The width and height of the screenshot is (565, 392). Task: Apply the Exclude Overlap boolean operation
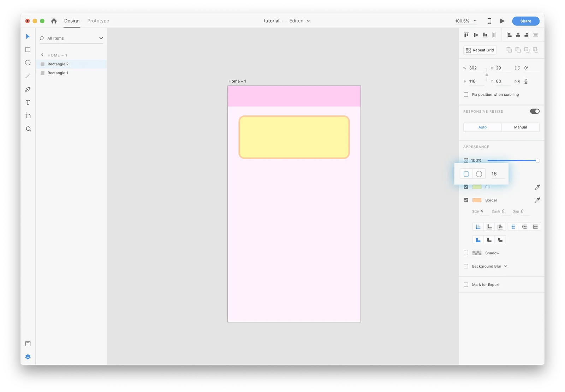click(x=536, y=50)
